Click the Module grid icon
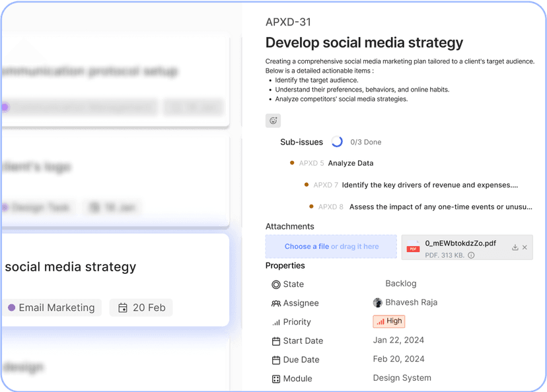The height and width of the screenshot is (392, 547). click(x=276, y=379)
